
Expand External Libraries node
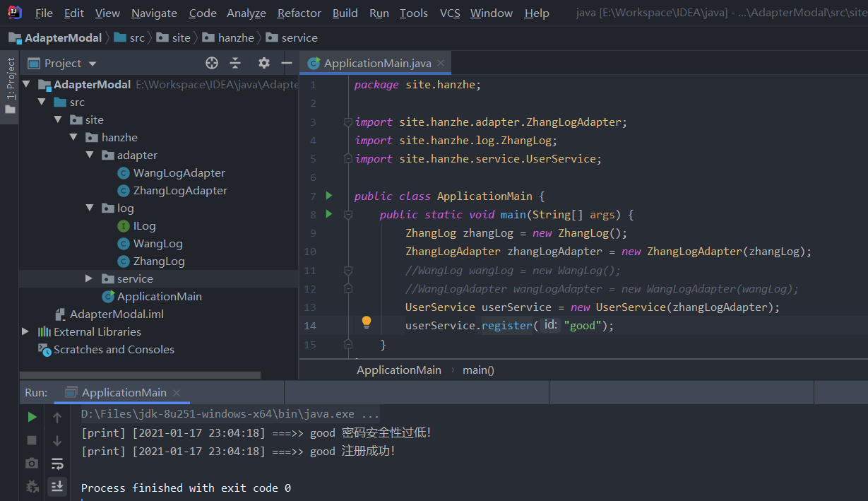pyautogui.click(x=26, y=331)
